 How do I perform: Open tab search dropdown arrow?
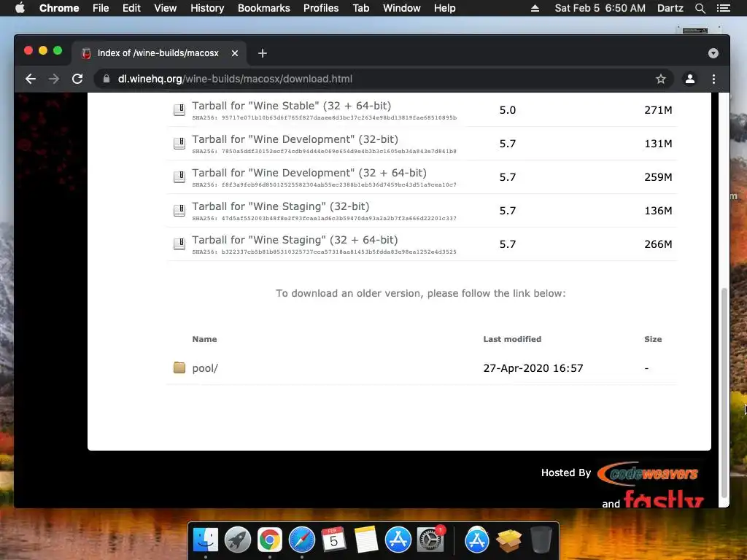point(713,53)
